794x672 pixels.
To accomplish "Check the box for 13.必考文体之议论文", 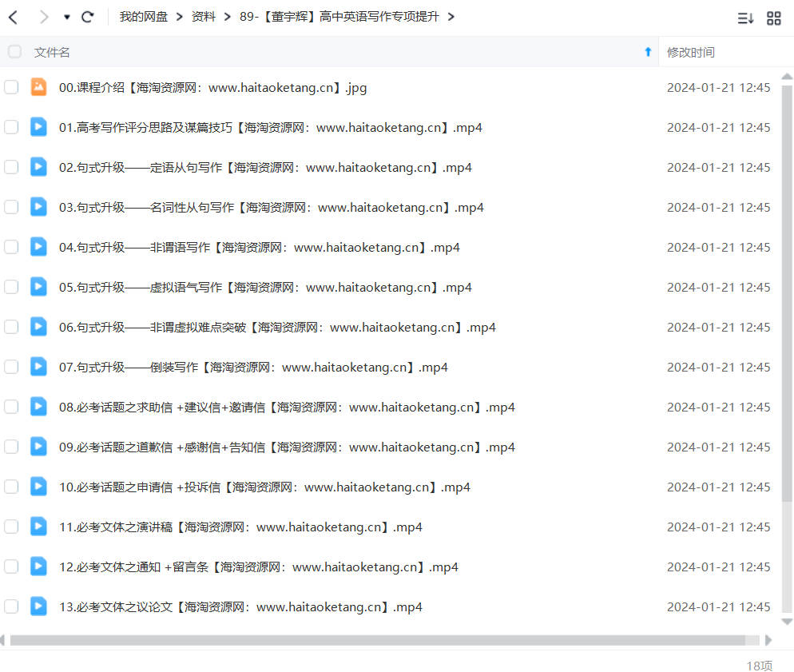I will [x=11, y=607].
